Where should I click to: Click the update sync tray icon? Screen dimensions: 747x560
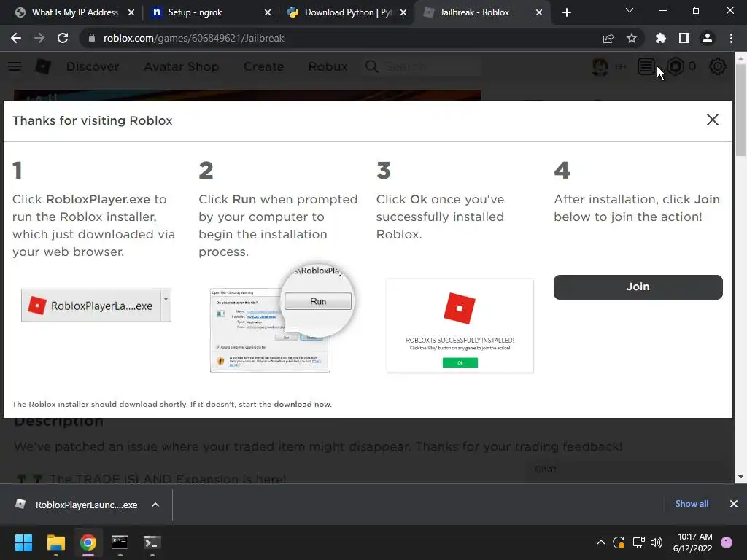coord(619,542)
